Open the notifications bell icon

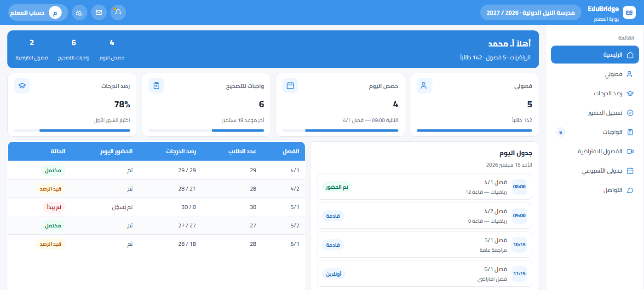pos(118,12)
